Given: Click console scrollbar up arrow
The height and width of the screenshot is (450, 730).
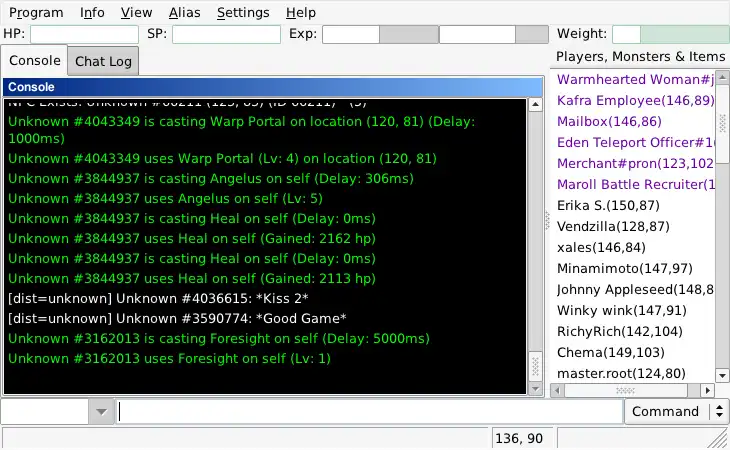Looking at the screenshot, I should click(x=535, y=105).
